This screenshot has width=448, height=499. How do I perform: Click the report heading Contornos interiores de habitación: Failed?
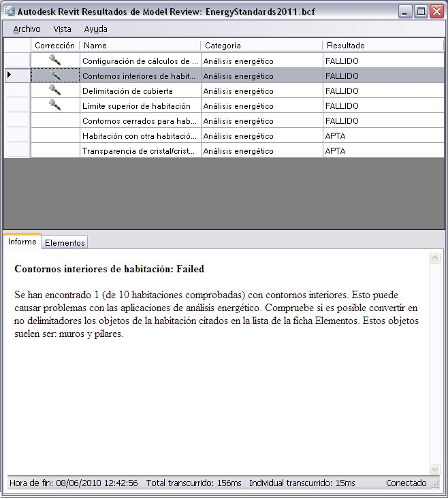tap(109, 269)
